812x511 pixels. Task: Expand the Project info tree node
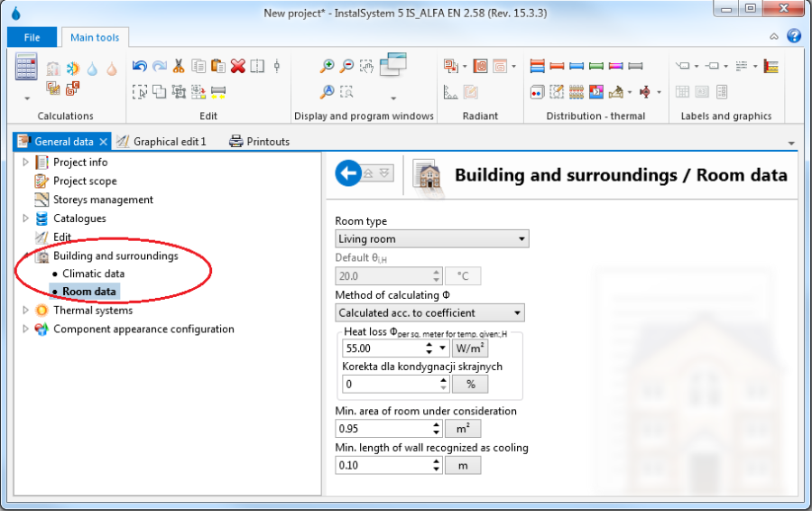(25, 163)
